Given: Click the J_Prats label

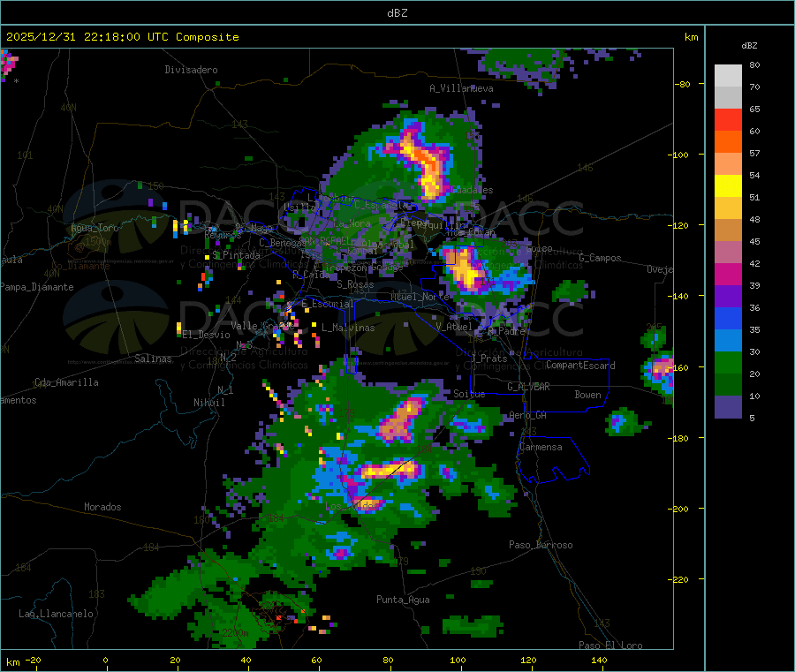Looking at the screenshot, I should tap(489, 359).
